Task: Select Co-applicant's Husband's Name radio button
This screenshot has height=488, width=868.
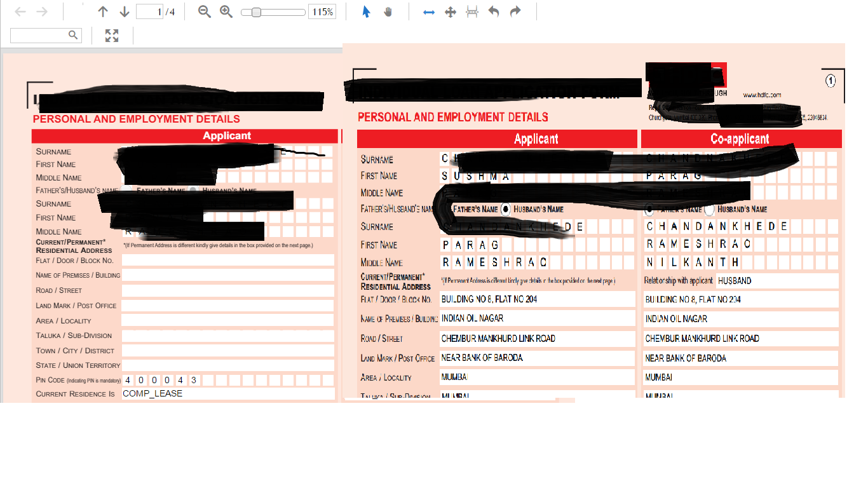Action: (710, 209)
